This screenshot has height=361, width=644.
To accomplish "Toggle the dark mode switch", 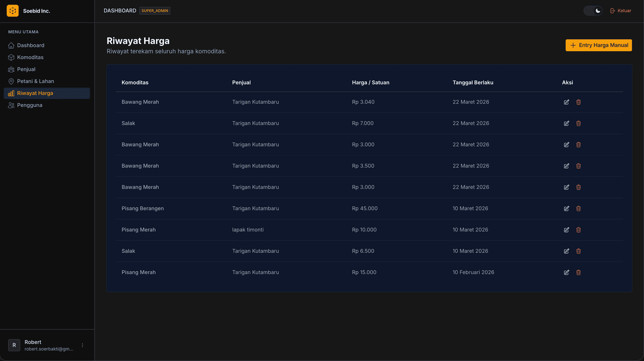I will coord(593,11).
